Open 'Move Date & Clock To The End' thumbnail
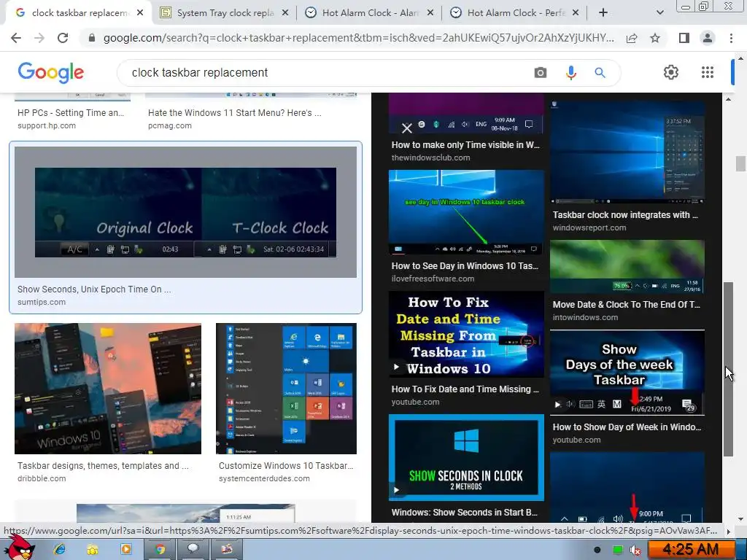 (627, 266)
